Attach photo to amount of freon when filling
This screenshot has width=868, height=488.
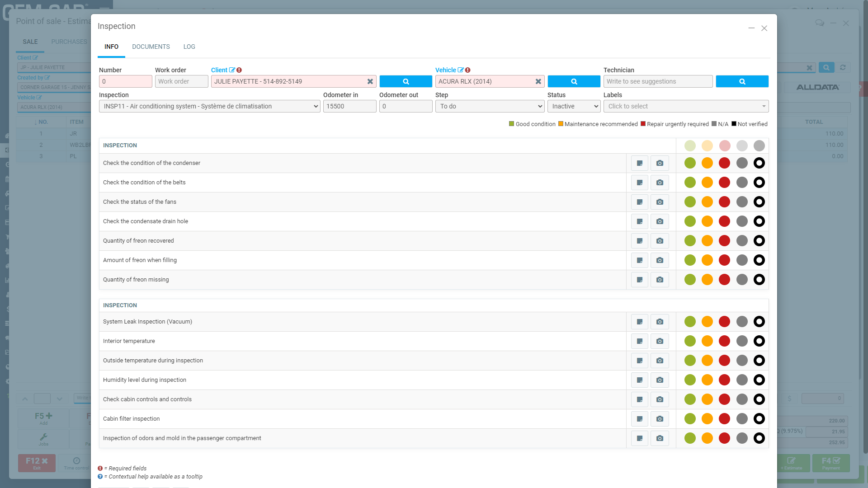(x=660, y=260)
